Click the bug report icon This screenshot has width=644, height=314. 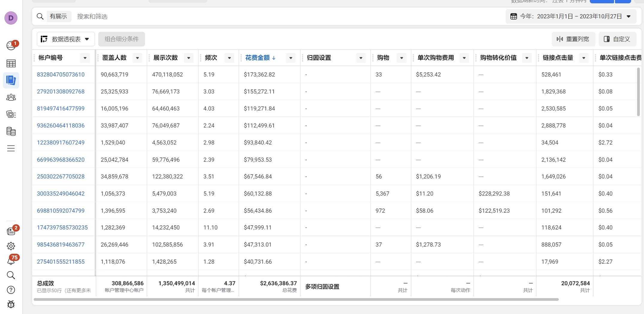pos(11,304)
